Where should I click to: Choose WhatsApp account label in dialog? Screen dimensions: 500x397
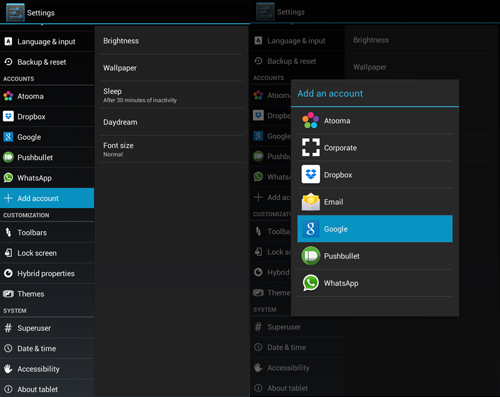click(x=341, y=283)
